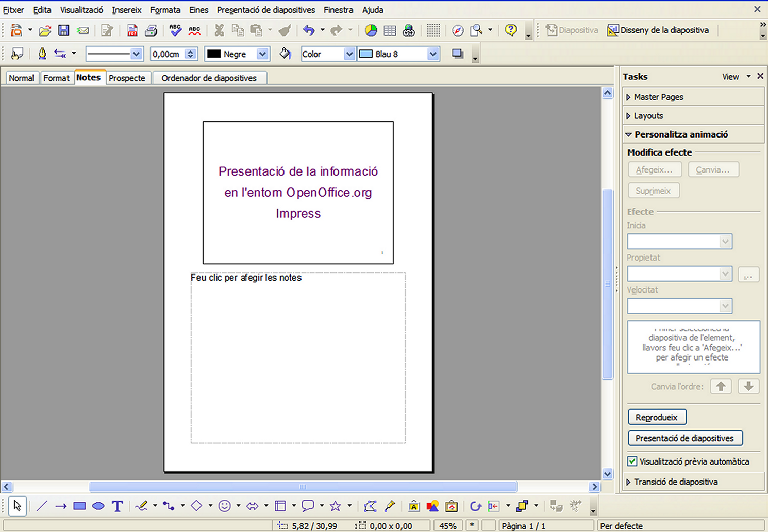Increase line width with stepper arrow
This screenshot has height=532, width=768.
tap(191, 51)
